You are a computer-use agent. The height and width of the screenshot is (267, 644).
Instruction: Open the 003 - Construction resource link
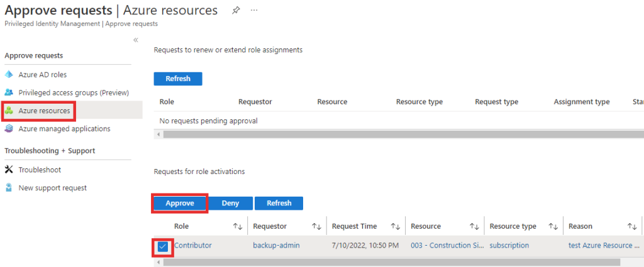(447, 245)
